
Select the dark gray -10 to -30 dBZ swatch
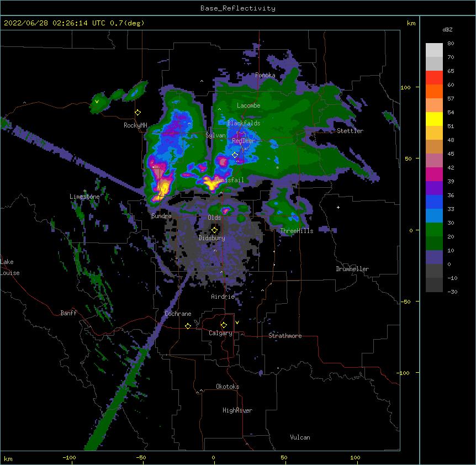click(434, 285)
